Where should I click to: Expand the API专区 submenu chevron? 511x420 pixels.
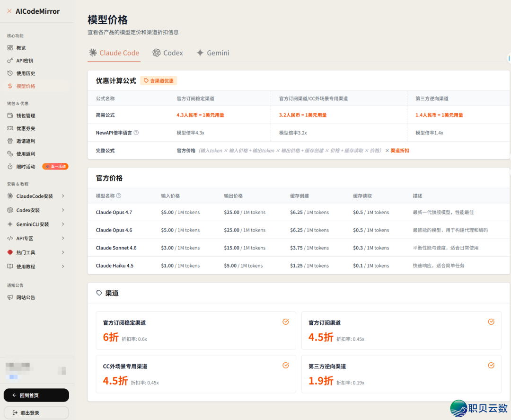click(63, 238)
